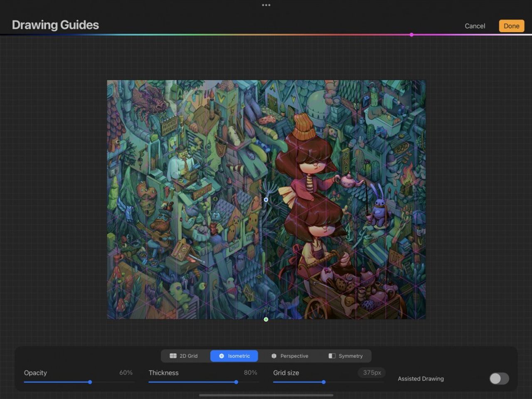
Task: Open the three-dot multitasking menu
Action: click(266, 5)
